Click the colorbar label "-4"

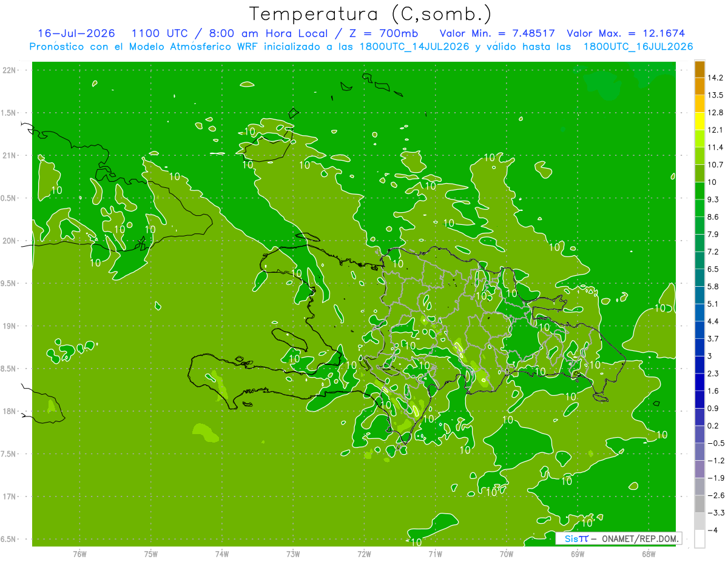click(712, 530)
